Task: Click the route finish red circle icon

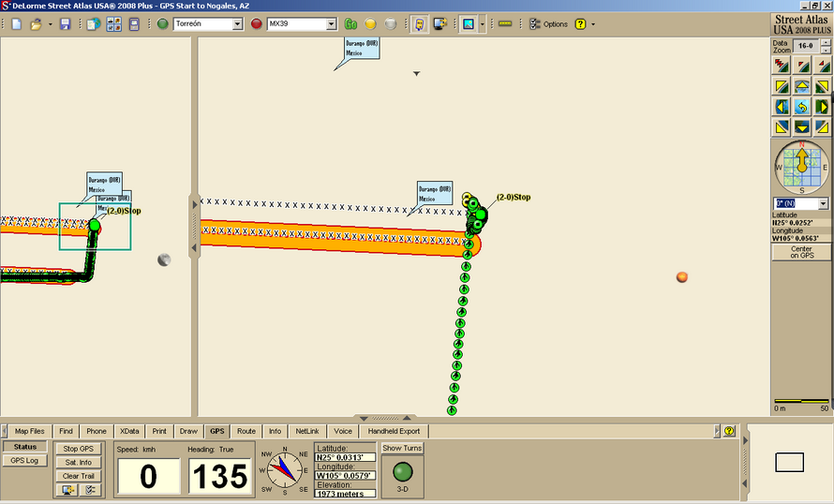Action: coord(257,24)
